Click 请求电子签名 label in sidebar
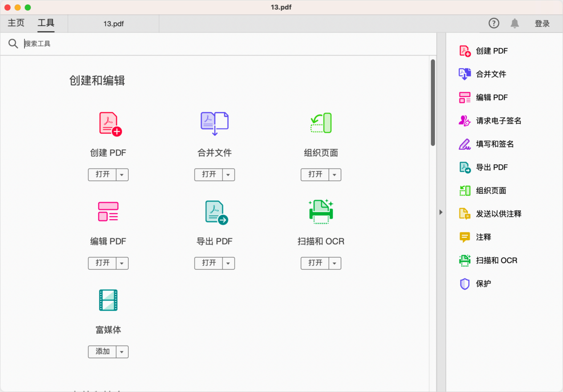 point(498,121)
